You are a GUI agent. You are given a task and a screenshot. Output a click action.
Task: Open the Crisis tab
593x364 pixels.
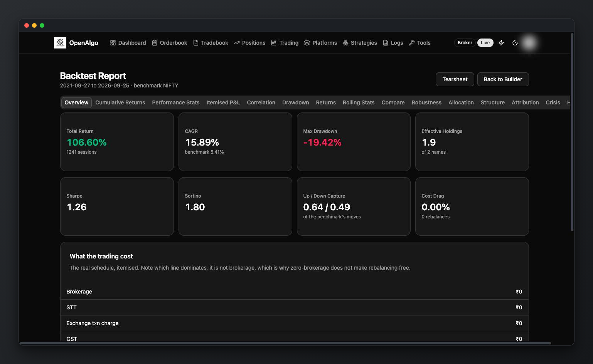coord(553,102)
